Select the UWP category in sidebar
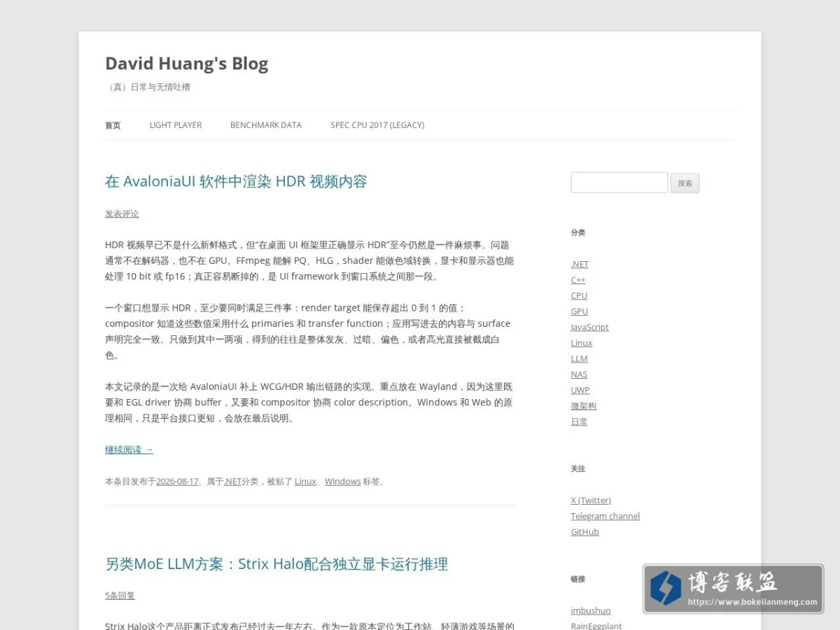The image size is (840, 630). click(x=580, y=390)
